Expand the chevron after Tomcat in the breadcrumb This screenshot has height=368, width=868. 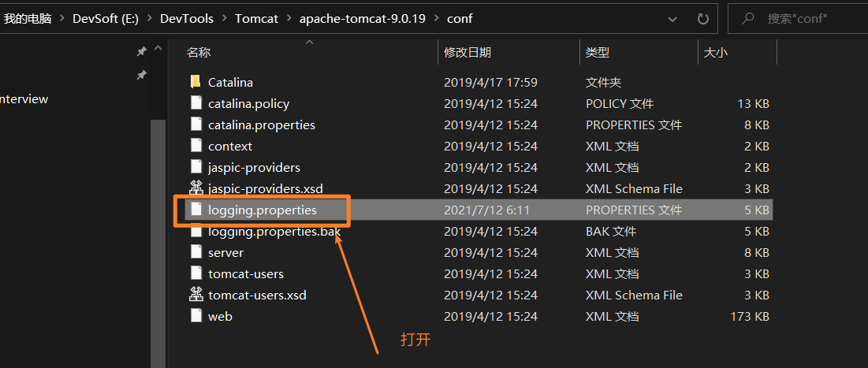[289, 18]
